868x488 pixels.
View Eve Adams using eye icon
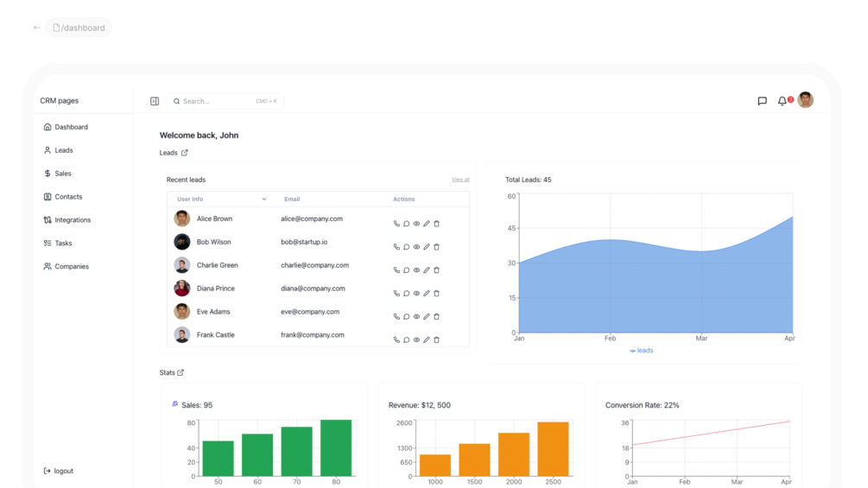(416, 316)
